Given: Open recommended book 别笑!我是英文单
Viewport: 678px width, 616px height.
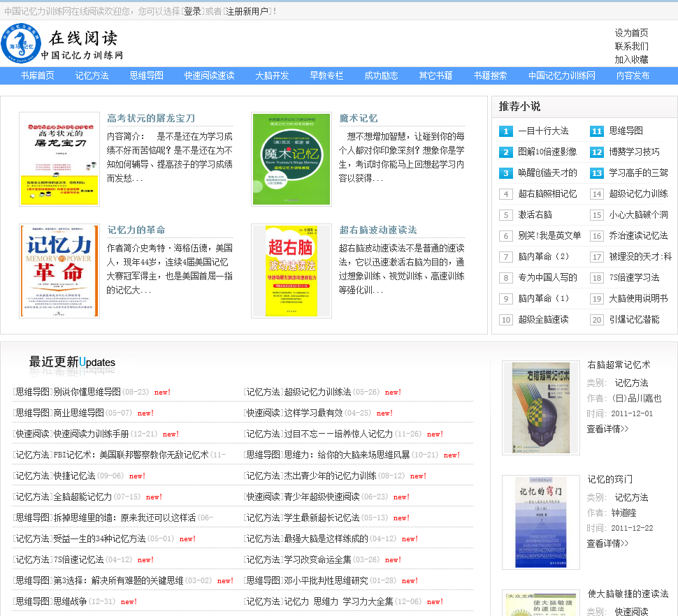Looking at the screenshot, I should [549, 235].
